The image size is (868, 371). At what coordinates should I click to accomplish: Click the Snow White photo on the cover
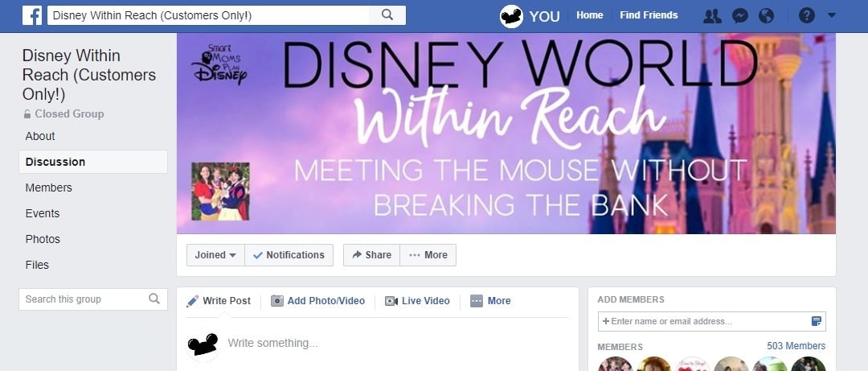220,192
